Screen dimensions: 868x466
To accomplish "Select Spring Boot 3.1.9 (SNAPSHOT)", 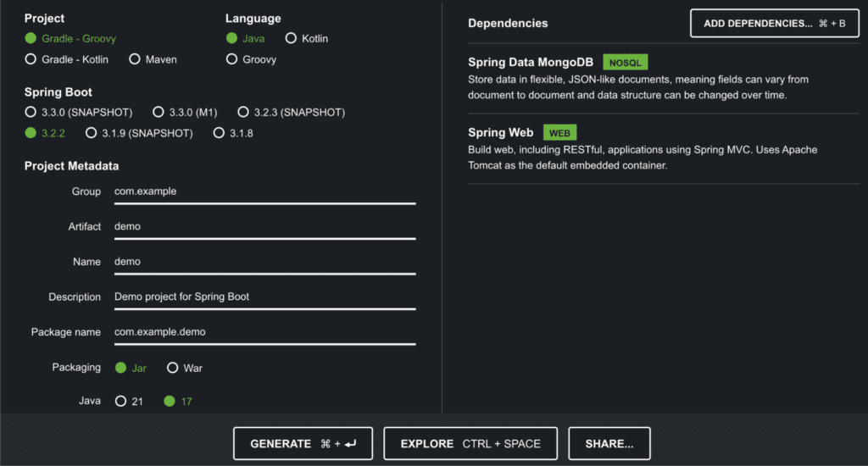I will click(91, 133).
